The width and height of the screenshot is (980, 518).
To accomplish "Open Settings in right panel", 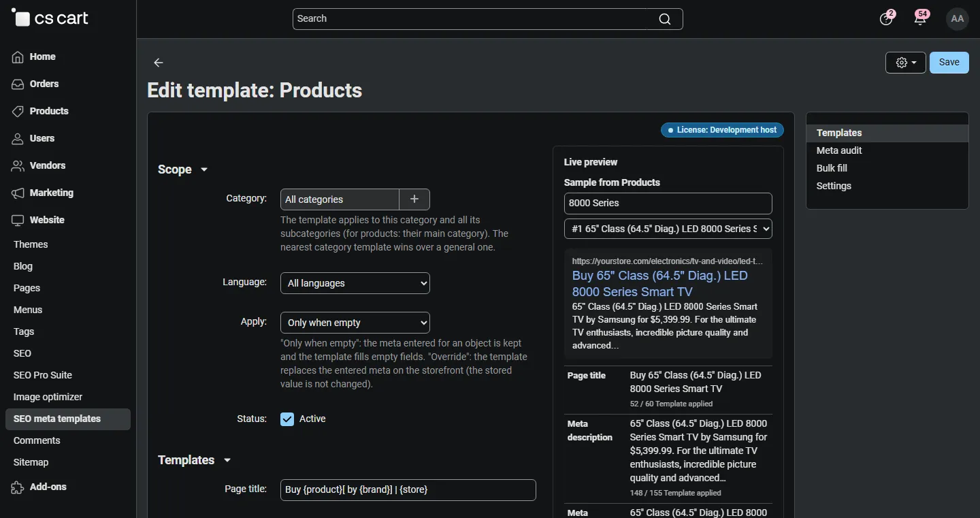I will tap(834, 186).
